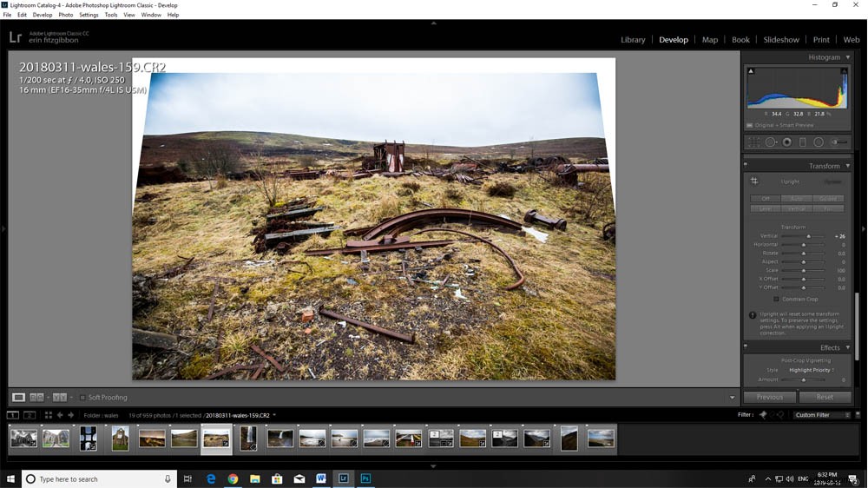Viewport: 868px width, 488px height.
Task: Switch to the Map module
Action: [710, 40]
